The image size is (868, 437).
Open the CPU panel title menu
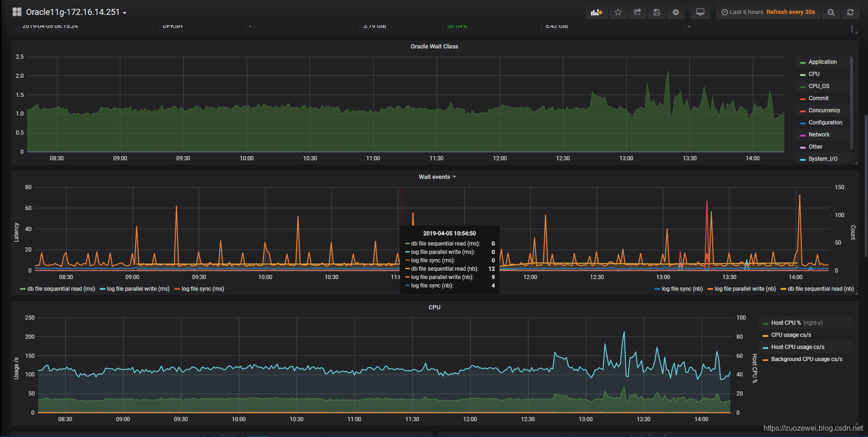pyautogui.click(x=434, y=307)
